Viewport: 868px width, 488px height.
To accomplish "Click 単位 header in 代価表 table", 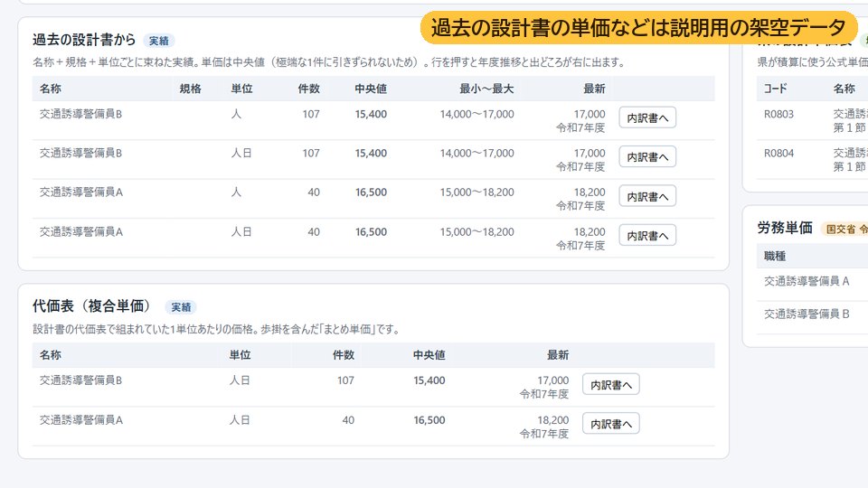I will tap(241, 355).
